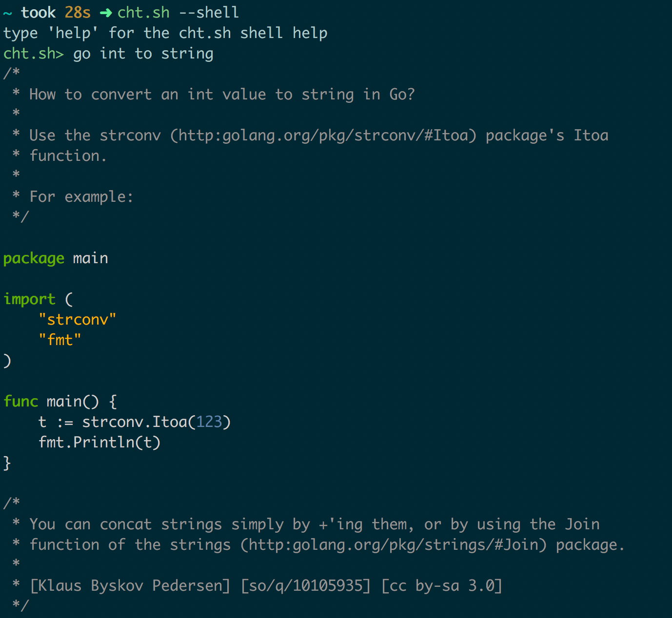Viewport: 672px width, 618px height.
Task: Click the blue number 123 argument
Action: pyautogui.click(x=209, y=422)
